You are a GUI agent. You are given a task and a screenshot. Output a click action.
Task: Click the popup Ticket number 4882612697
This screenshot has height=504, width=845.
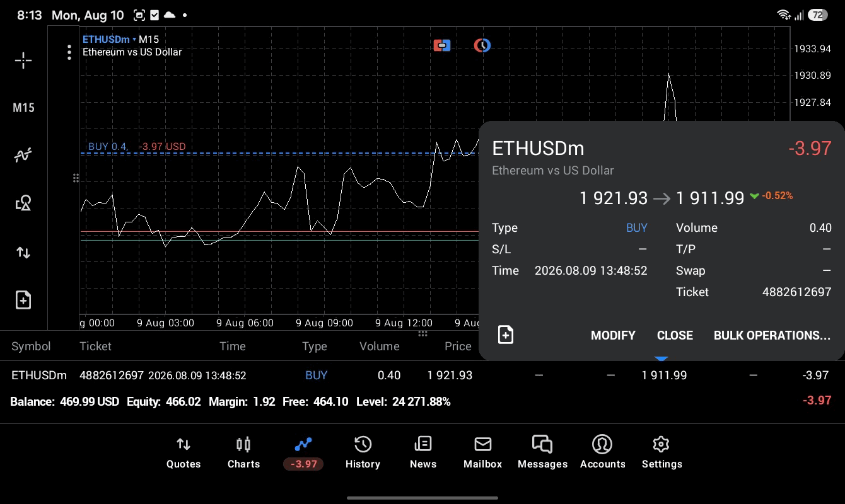click(796, 292)
